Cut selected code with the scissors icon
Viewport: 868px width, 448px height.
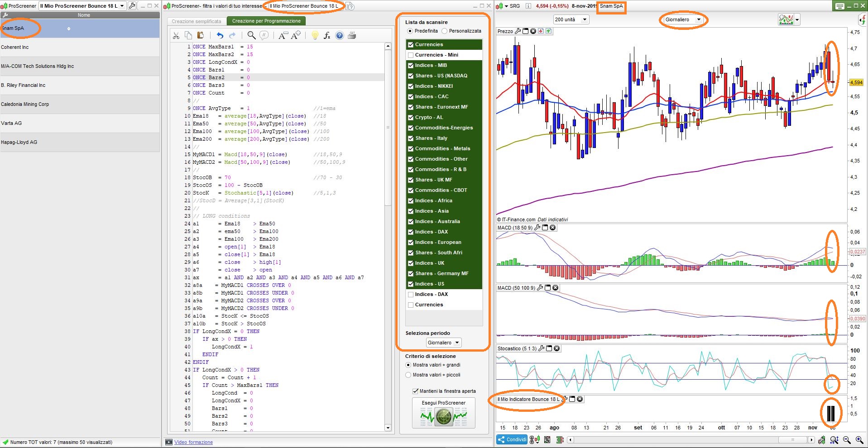(176, 36)
